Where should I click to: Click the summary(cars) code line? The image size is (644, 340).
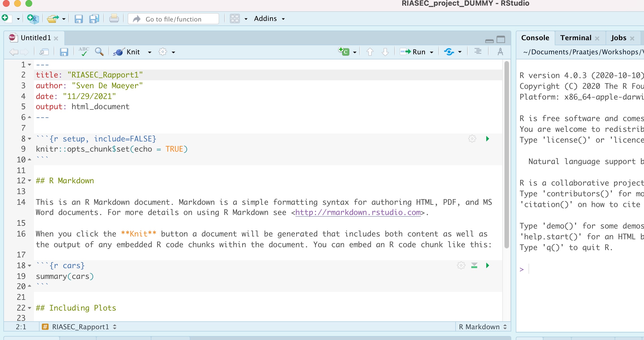[x=65, y=276]
